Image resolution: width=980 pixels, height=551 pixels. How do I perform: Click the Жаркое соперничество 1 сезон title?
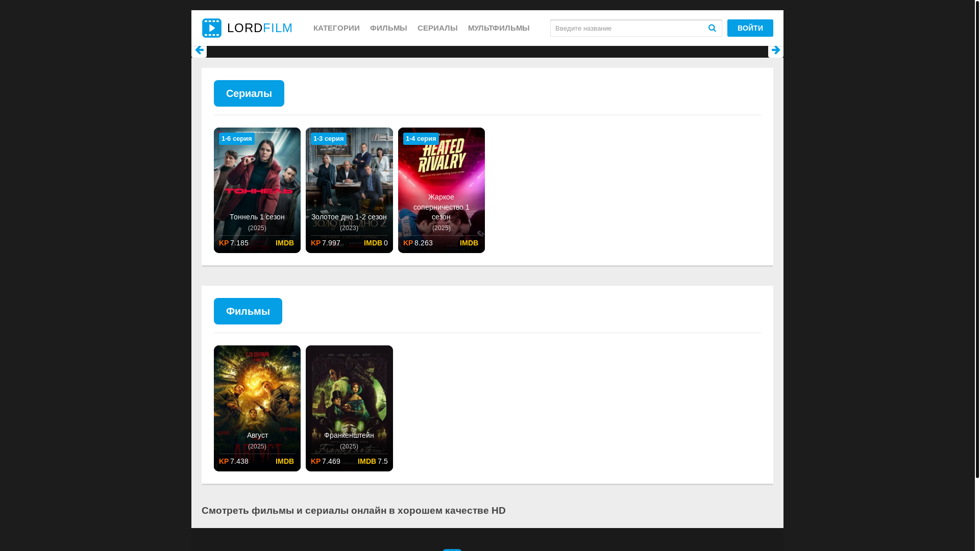(x=442, y=207)
